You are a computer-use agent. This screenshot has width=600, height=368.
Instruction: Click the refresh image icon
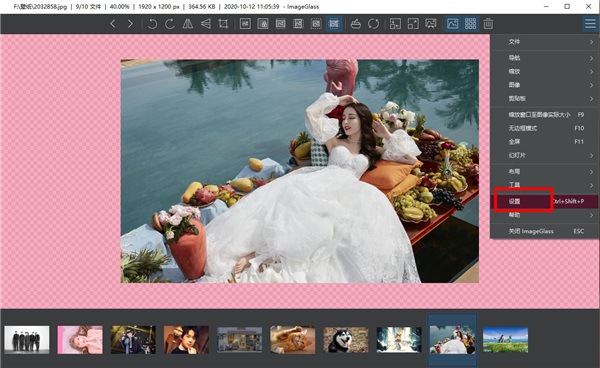click(x=373, y=24)
